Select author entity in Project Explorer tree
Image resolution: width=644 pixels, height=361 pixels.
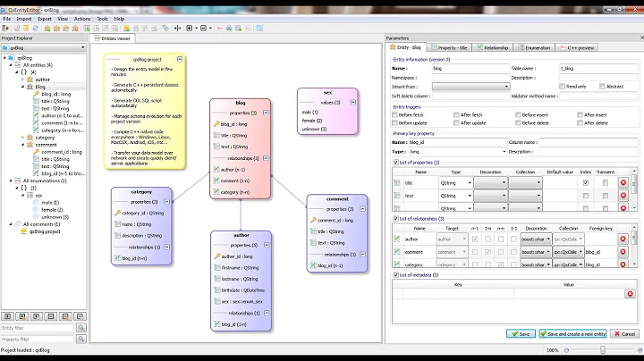(x=42, y=80)
